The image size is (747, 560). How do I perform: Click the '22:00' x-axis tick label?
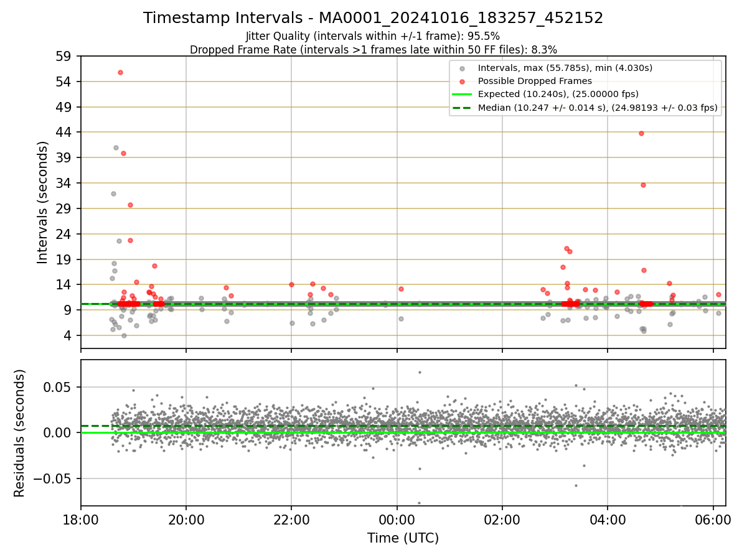tap(291, 519)
